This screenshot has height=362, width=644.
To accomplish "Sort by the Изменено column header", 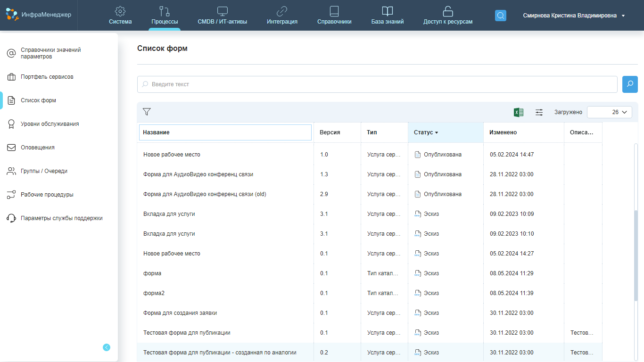I will pyautogui.click(x=524, y=132).
